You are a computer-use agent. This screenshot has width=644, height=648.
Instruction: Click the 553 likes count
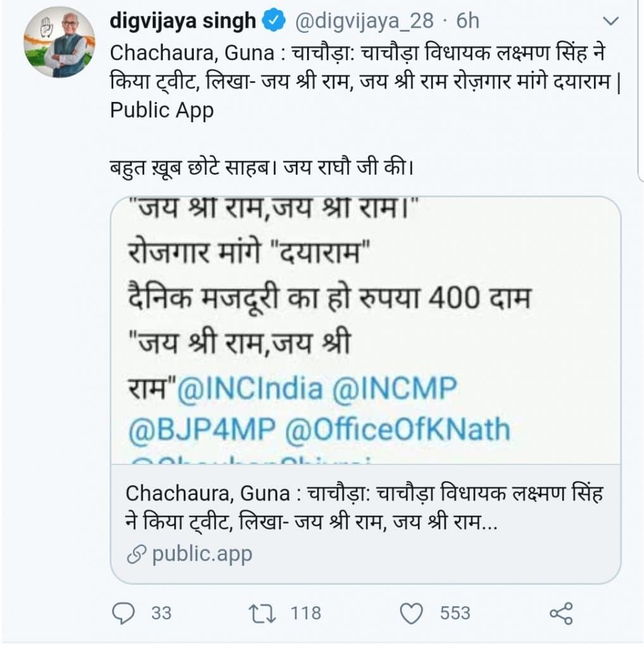coord(455,613)
